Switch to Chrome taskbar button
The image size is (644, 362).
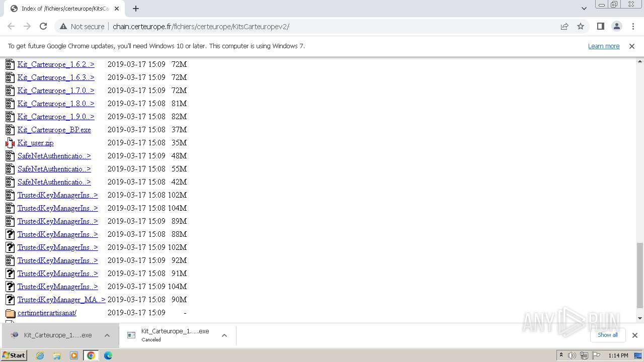click(x=91, y=355)
